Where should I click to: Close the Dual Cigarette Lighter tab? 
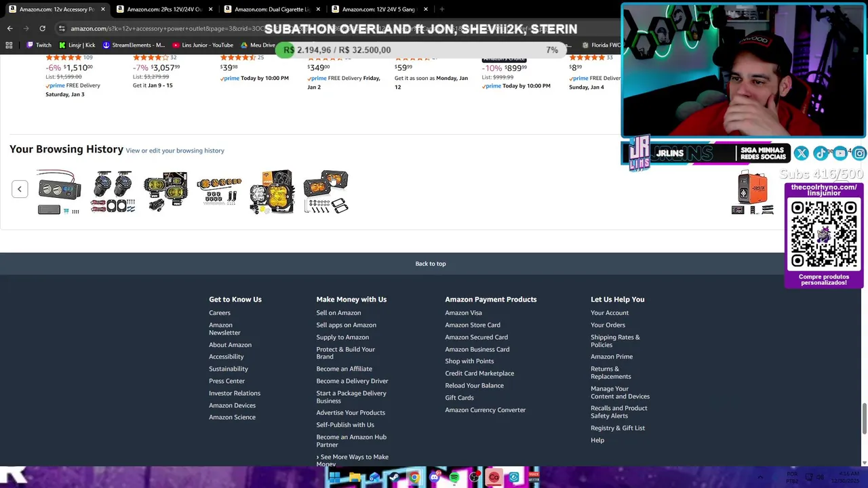(x=318, y=9)
